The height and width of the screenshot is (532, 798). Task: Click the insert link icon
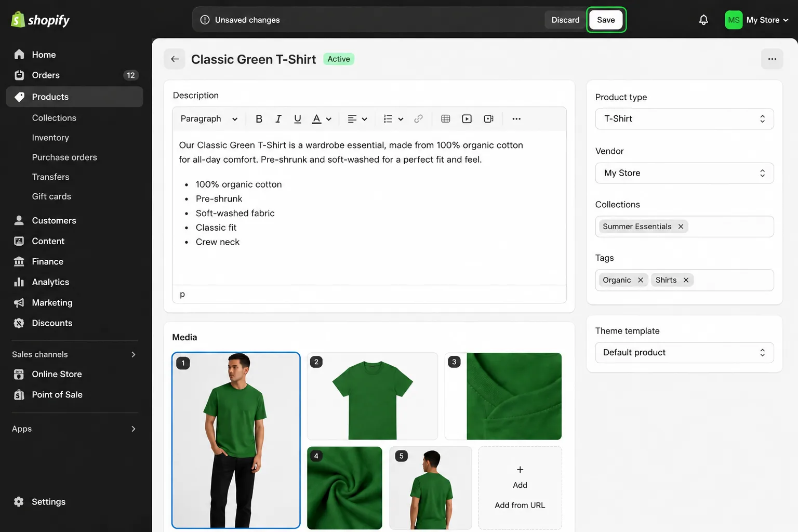[418, 119]
